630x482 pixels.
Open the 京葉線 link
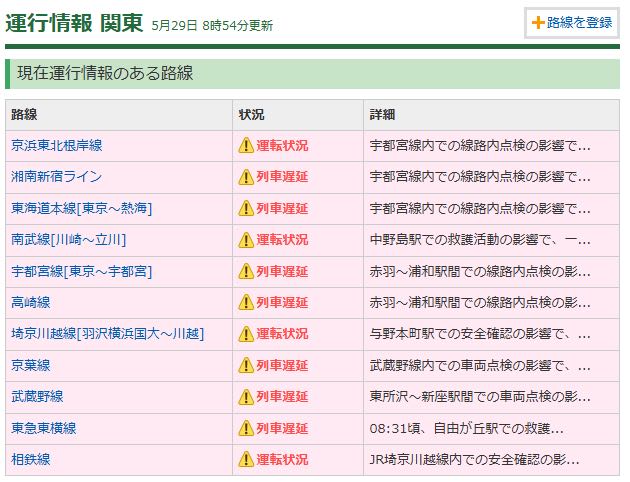[x=31, y=366]
